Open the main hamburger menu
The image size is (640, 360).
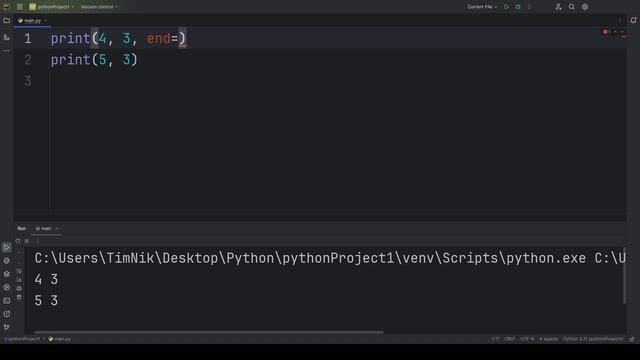click(20, 7)
